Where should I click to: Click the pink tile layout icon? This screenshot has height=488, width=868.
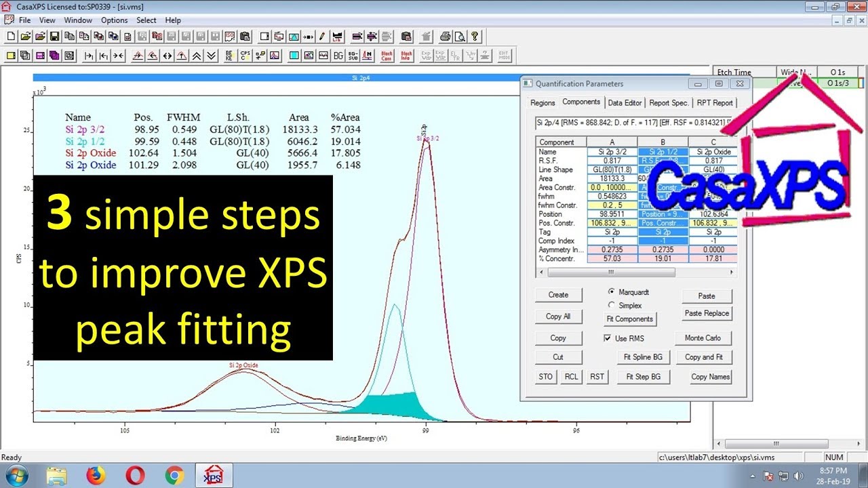(40, 56)
